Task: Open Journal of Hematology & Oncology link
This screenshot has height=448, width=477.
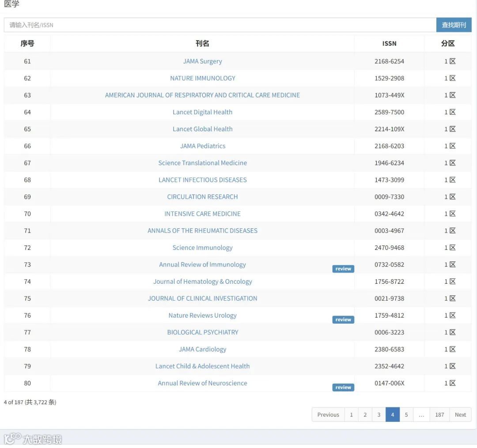Action: (x=202, y=282)
